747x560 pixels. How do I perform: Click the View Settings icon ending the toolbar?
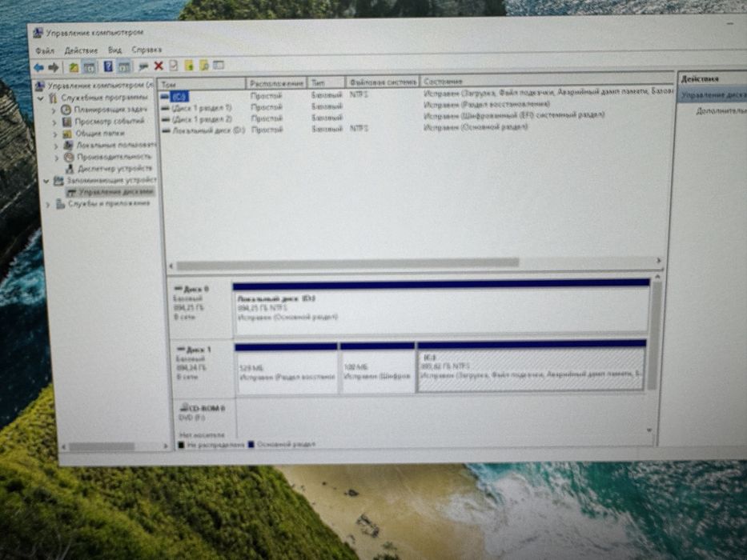tap(219, 65)
